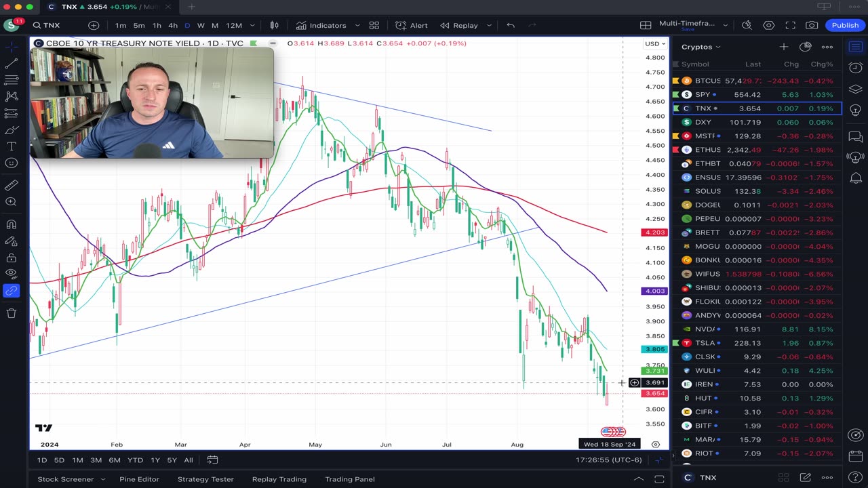Toggle the watchlist panel icon
868x488 pixels.
856,47
